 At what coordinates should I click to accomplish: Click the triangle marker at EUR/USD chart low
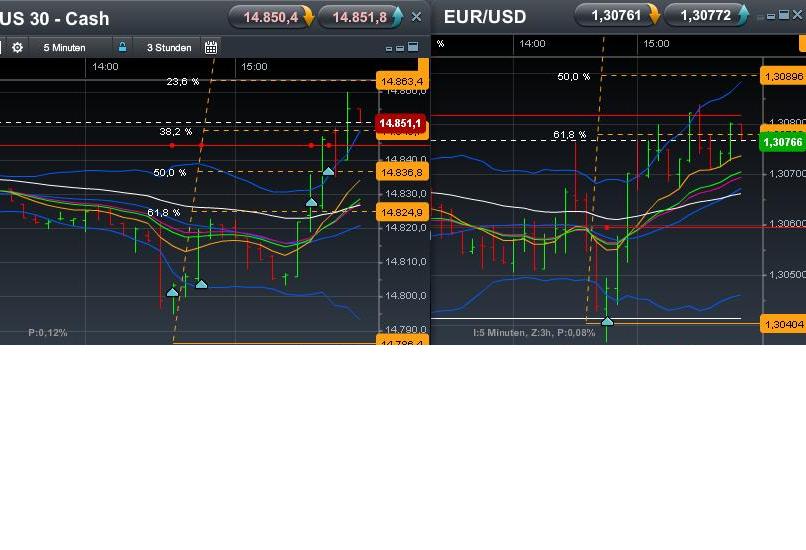click(607, 322)
